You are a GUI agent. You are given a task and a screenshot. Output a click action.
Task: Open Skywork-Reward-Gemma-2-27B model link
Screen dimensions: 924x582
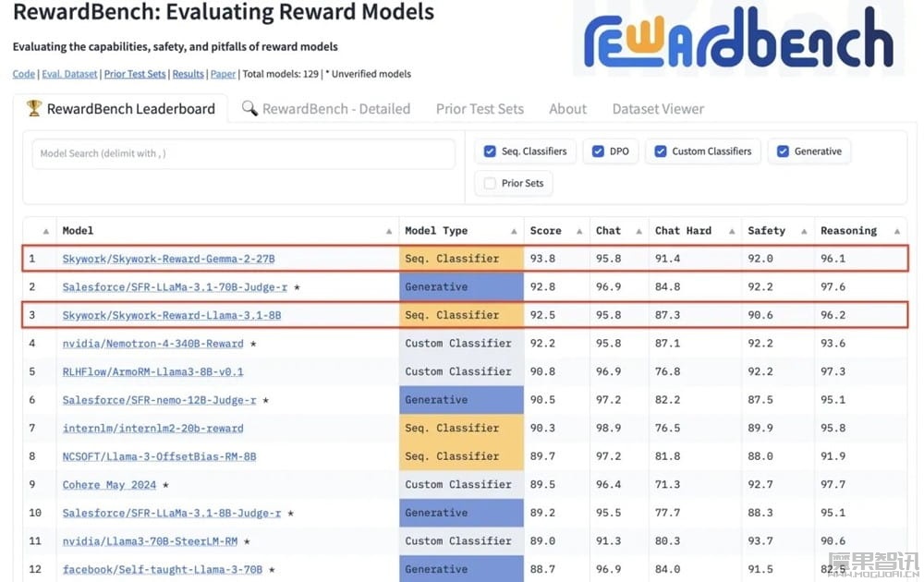pyautogui.click(x=168, y=259)
